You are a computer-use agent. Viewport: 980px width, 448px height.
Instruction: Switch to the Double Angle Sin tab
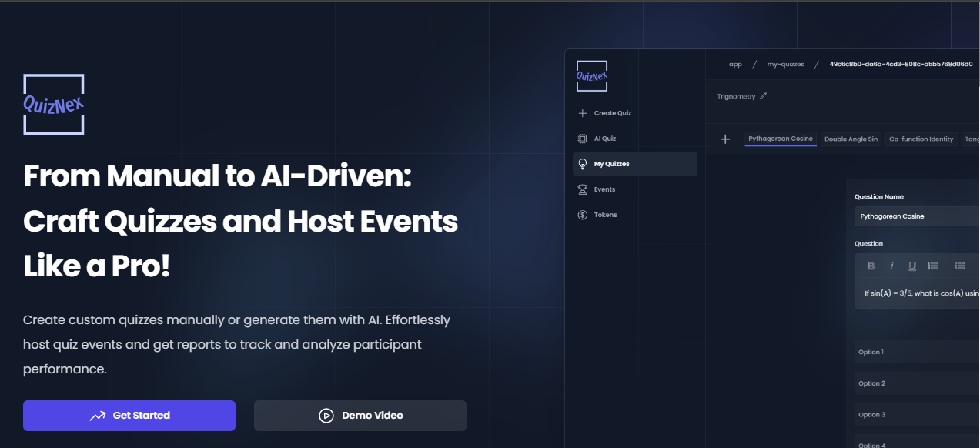(851, 139)
